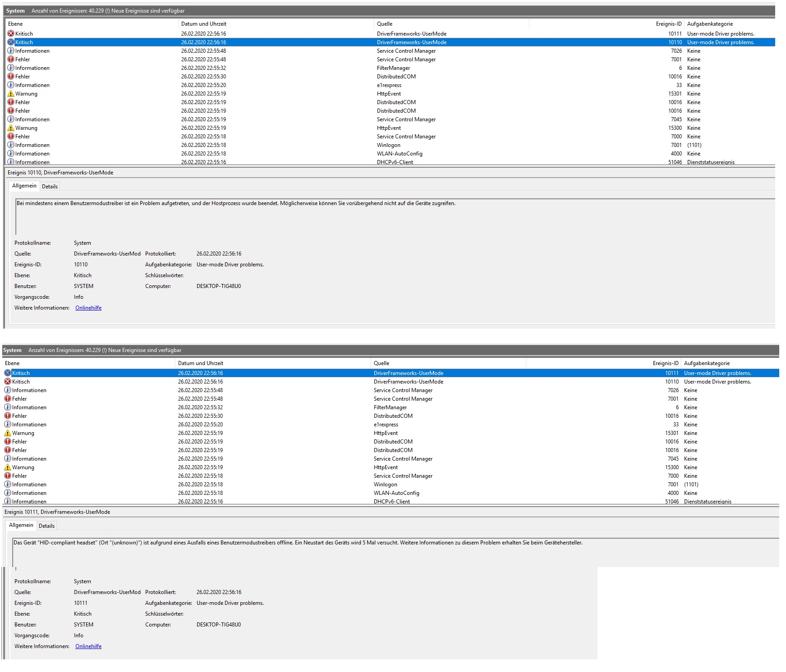Sort upper list by Ereignis-ID header
Image resolution: width=786 pixels, height=672 pixels.
[x=607, y=24]
